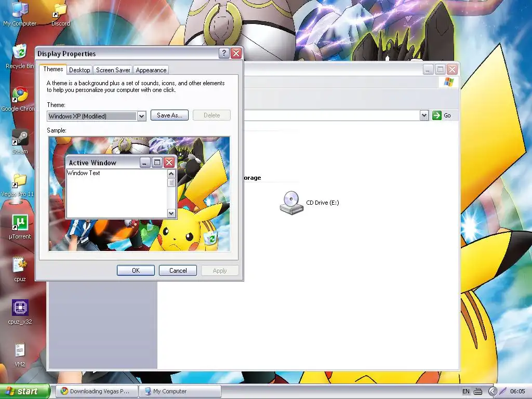The width and height of the screenshot is (532, 399).
Task: Switch to the Themes tab
Action: [53, 69]
